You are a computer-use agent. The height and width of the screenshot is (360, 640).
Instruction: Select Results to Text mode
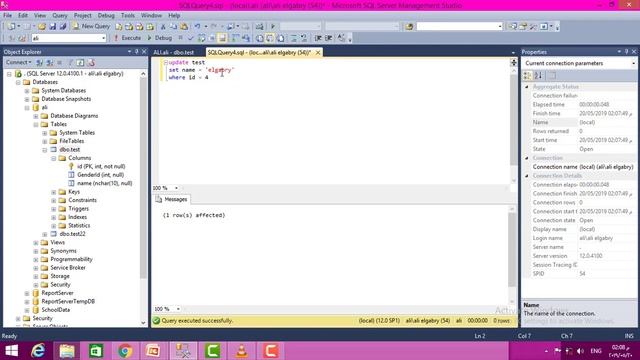tap(260, 38)
